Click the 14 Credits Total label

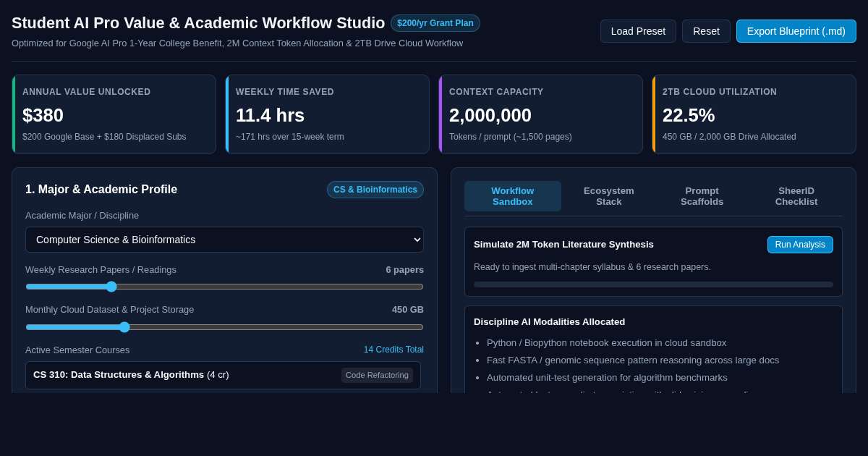(x=393, y=350)
